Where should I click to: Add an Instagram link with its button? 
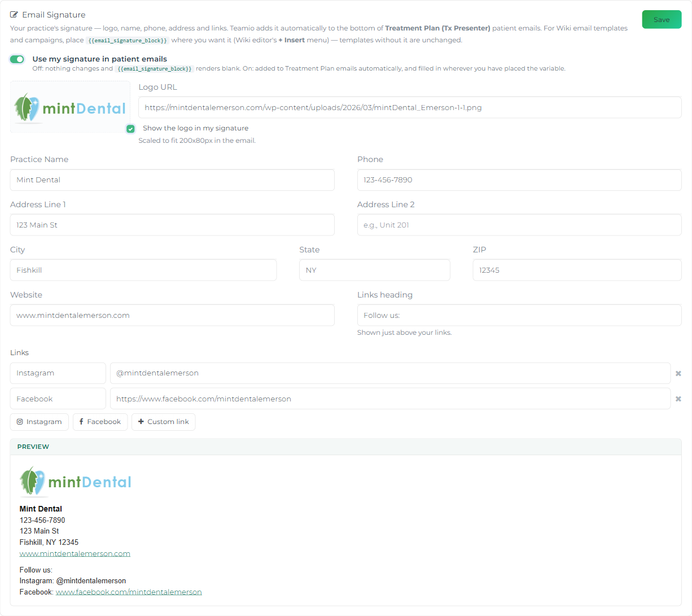tap(40, 422)
